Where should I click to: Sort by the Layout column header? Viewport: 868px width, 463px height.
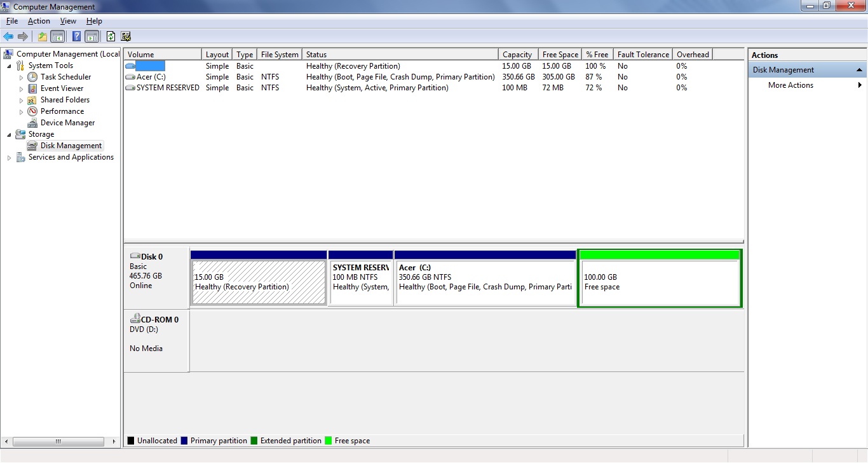(217, 55)
